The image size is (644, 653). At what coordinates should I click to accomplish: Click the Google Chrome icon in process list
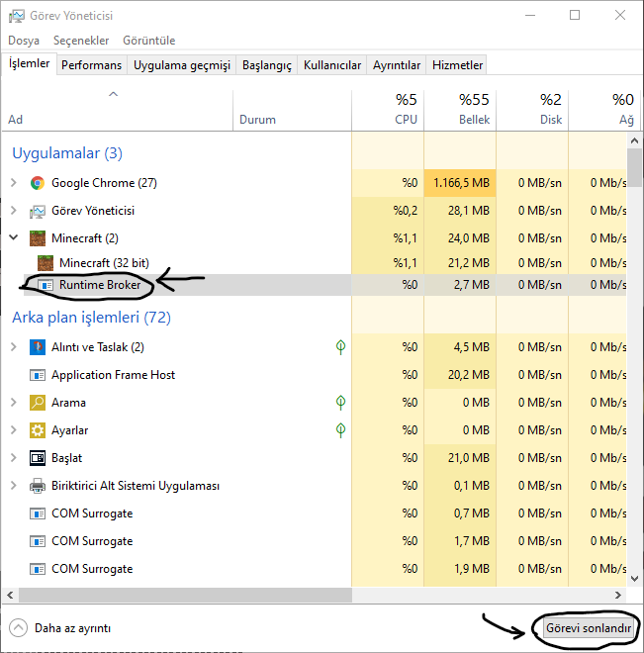[x=38, y=183]
